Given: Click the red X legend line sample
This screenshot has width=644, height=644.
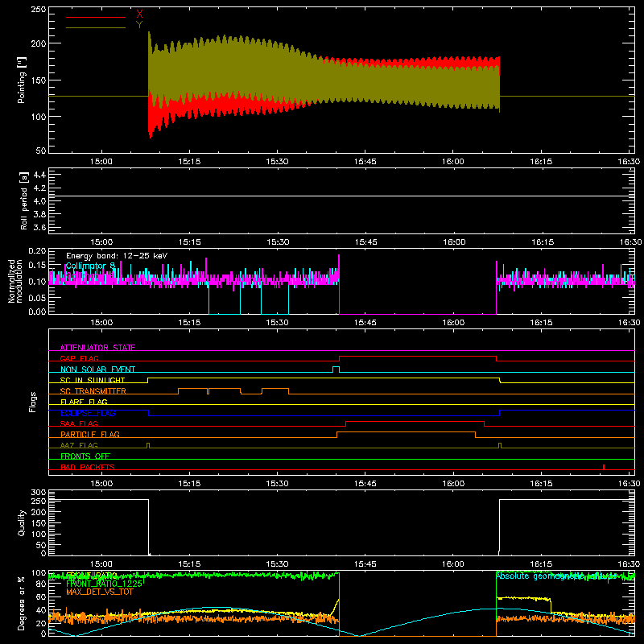Looking at the screenshot, I should (96, 17).
